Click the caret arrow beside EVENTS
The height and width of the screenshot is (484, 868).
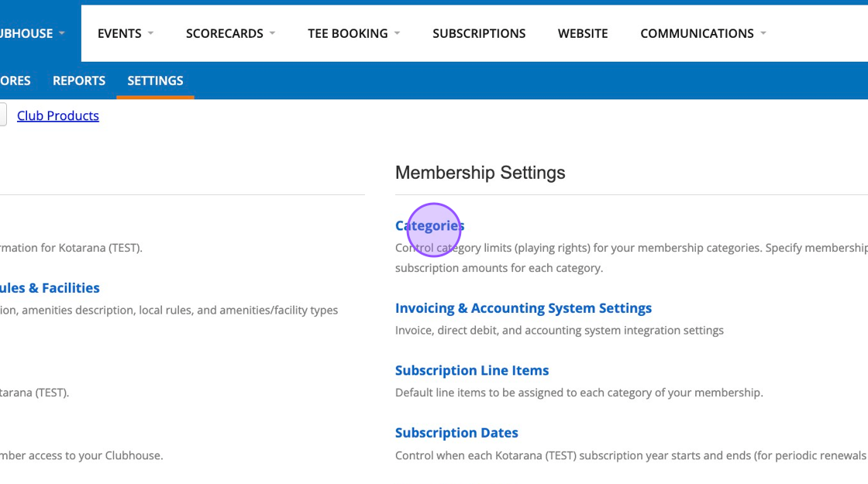pos(150,33)
